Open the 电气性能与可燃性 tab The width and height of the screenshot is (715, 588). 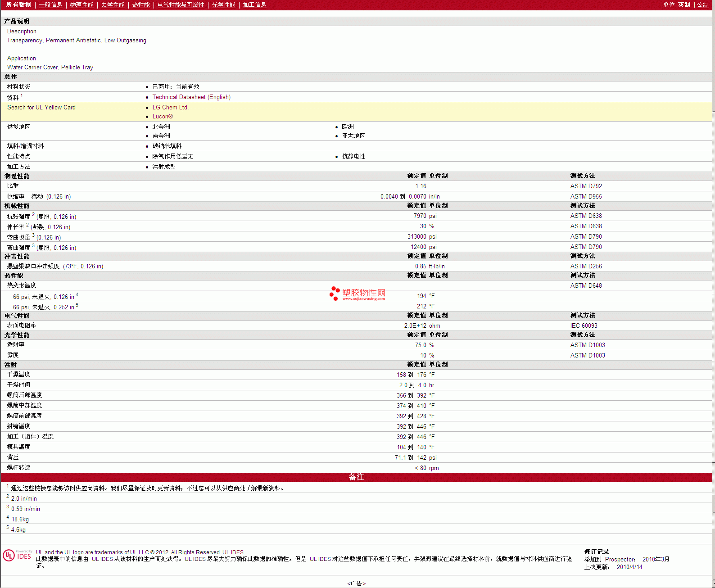[181, 5]
